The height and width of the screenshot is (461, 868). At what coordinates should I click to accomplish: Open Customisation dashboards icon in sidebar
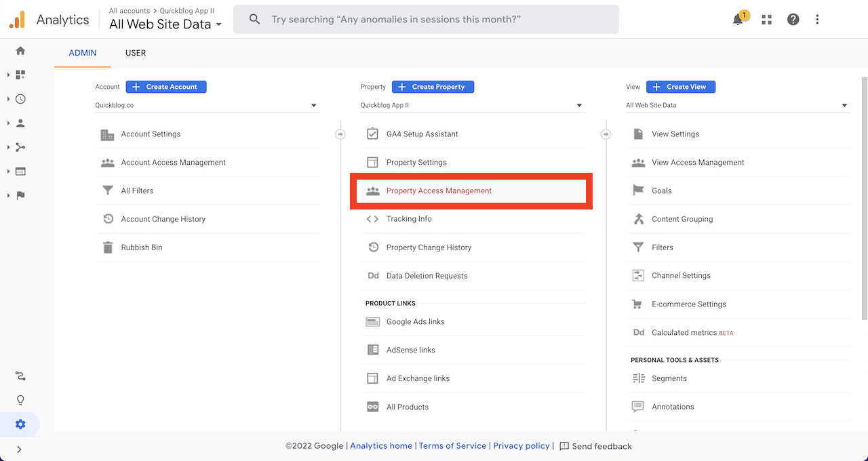pos(20,75)
